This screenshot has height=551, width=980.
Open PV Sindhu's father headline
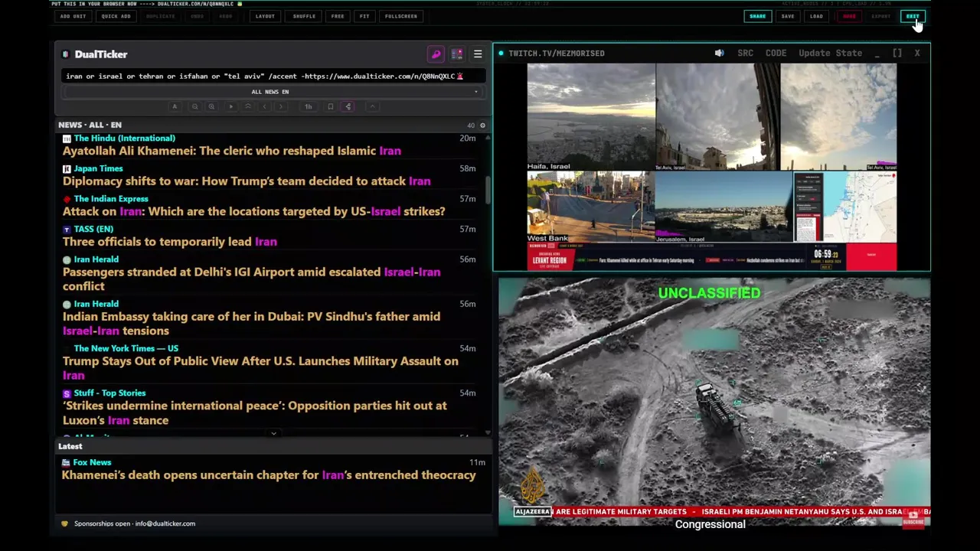click(251, 324)
